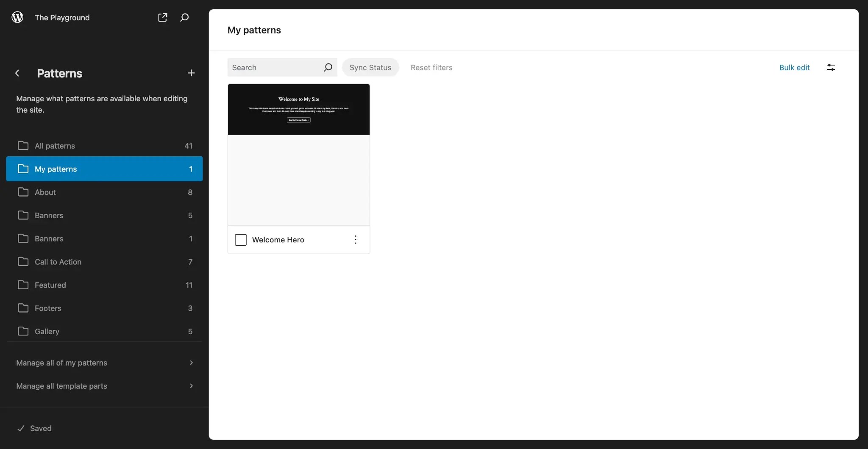Create a new pattern with the plus icon
This screenshot has width=868, height=449.
tap(191, 73)
